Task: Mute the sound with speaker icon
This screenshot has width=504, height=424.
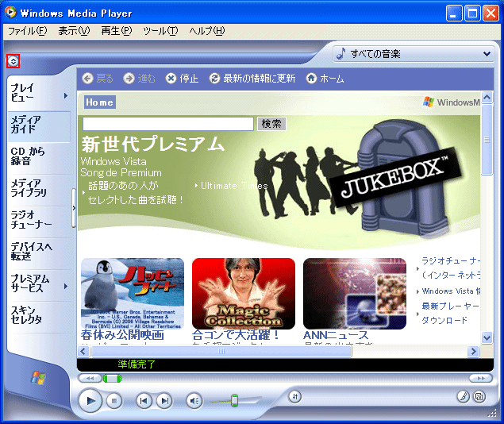Action: tap(194, 401)
